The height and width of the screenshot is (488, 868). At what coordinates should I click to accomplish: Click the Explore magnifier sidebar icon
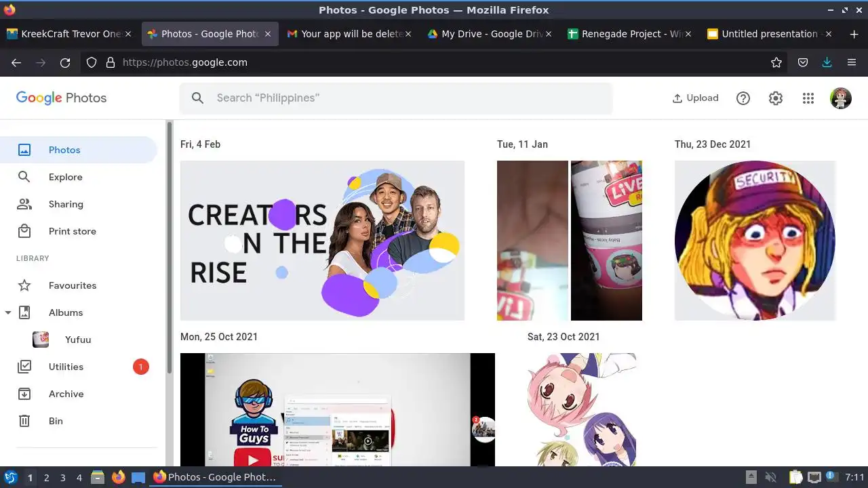point(24,177)
